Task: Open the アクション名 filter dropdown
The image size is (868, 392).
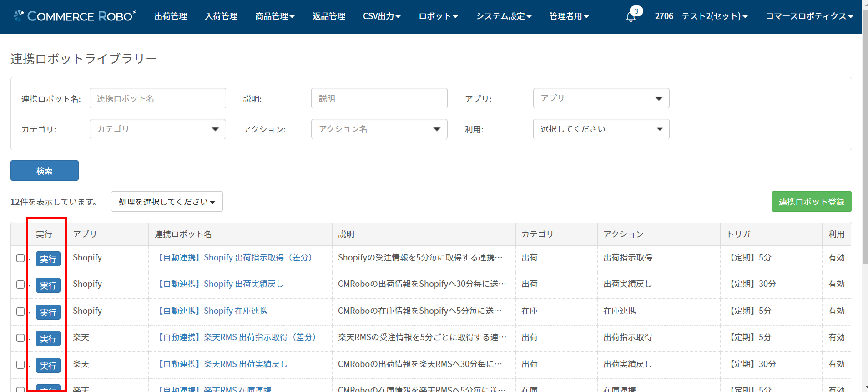Action: [379, 129]
